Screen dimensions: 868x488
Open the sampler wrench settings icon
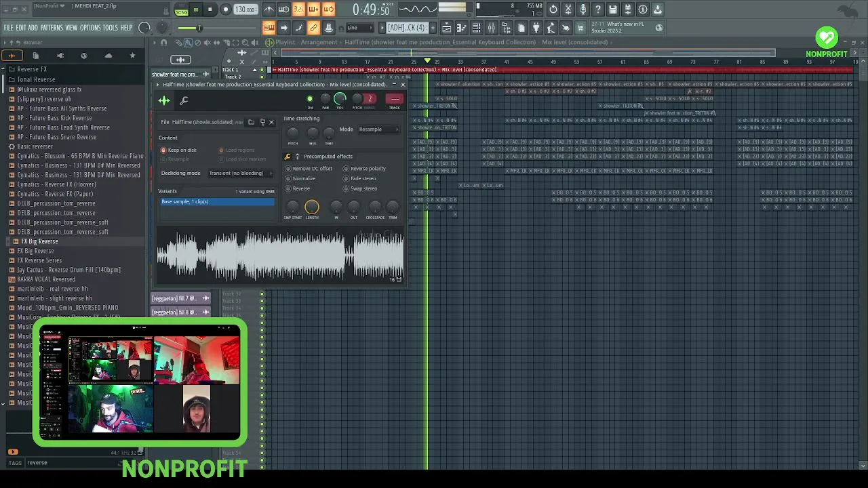click(184, 101)
